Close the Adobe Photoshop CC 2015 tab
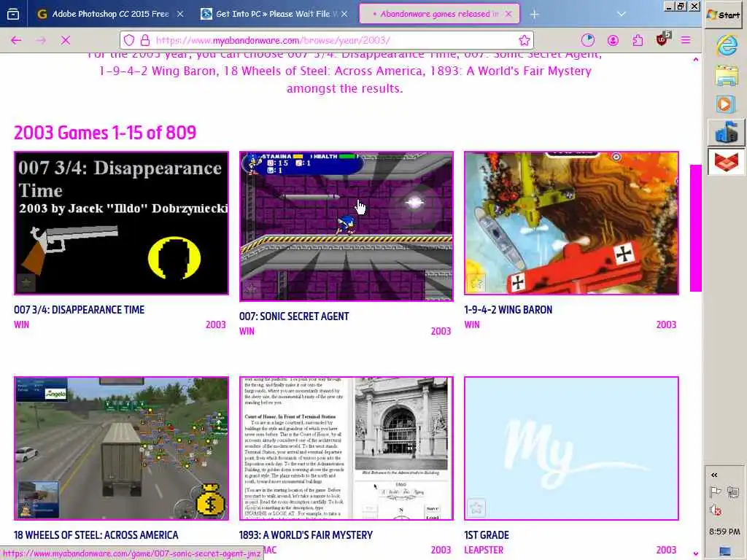Image resolution: width=747 pixels, height=560 pixels. [181, 15]
